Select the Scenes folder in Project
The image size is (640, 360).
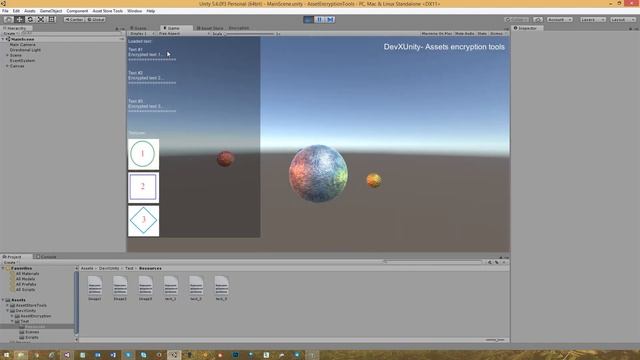pyautogui.click(x=29, y=332)
